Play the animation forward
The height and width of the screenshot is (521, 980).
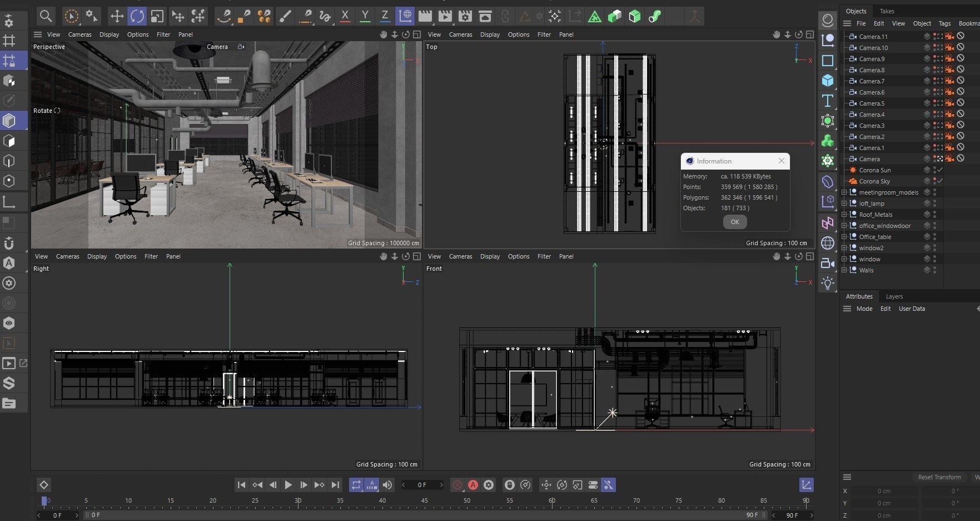click(288, 485)
